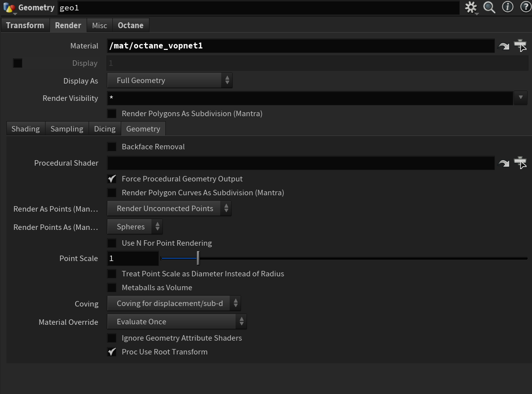Open the gear parameter settings menu
532x394 pixels.
pos(471,7)
